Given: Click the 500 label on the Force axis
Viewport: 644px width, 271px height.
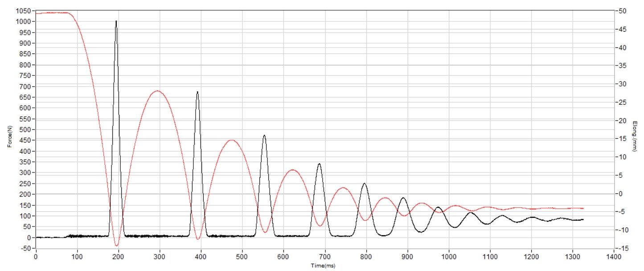Looking at the screenshot, I should click(x=25, y=129).
